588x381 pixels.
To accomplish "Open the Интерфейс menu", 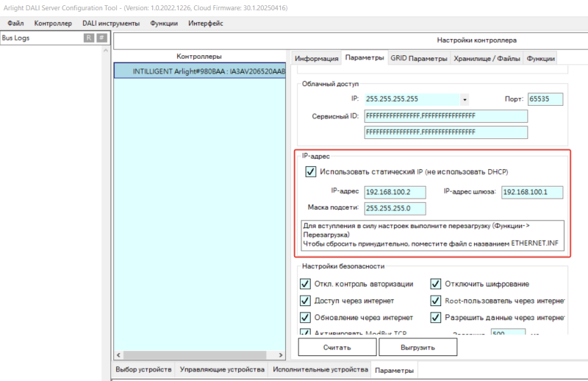I will pos(206,24).
